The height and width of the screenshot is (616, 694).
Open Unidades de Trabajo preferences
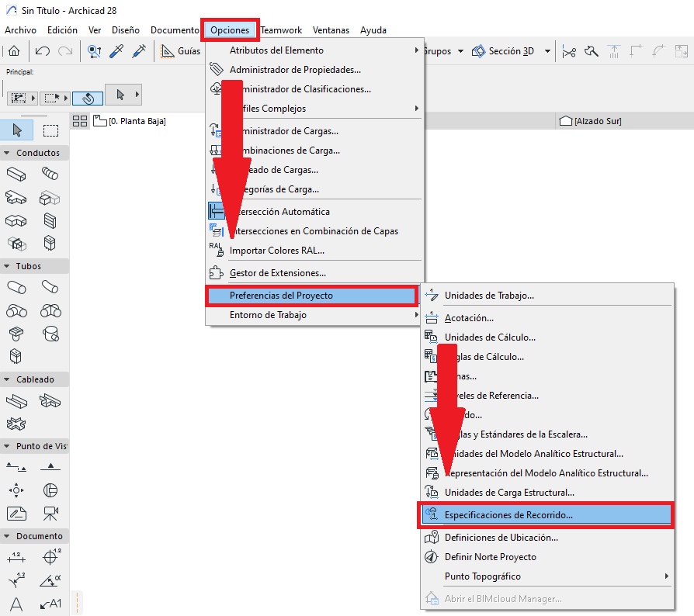(x=489, y=296)
